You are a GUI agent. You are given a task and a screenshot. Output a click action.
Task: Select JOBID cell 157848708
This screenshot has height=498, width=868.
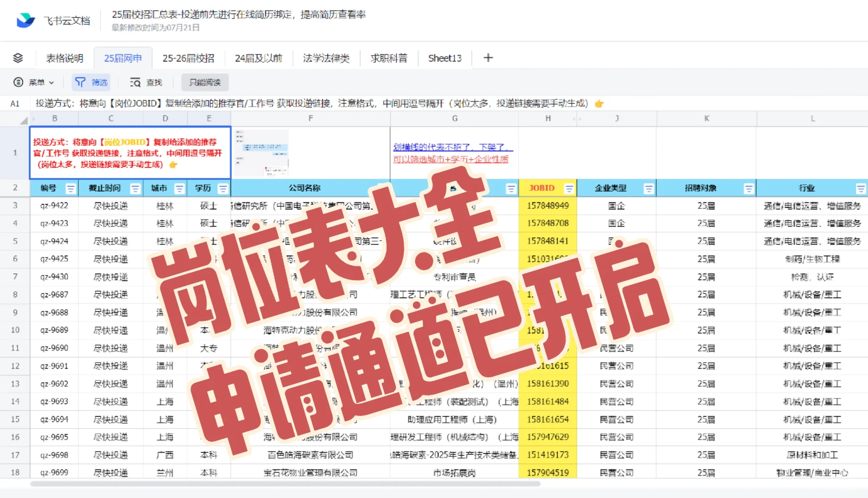[x=548, y=223]
